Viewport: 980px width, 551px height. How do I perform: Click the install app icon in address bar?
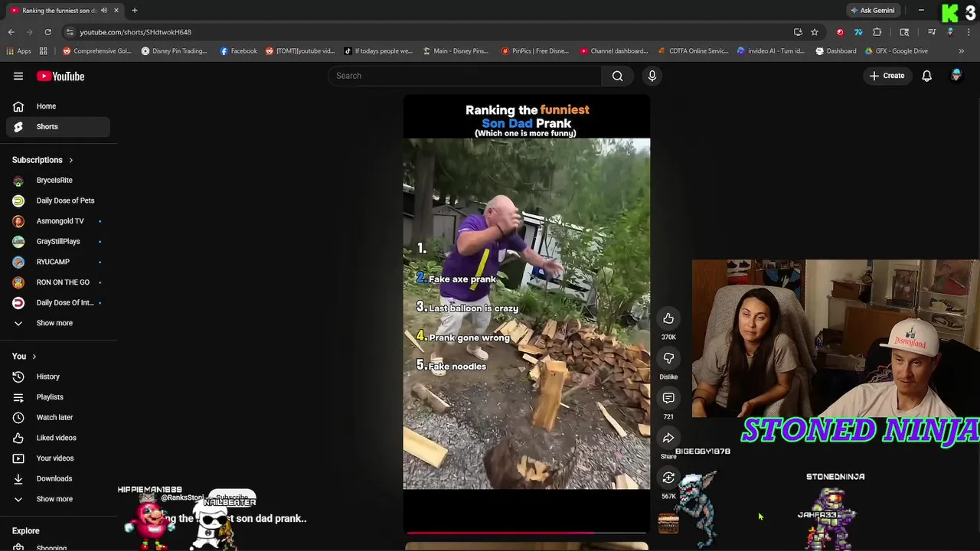[798, 32]
